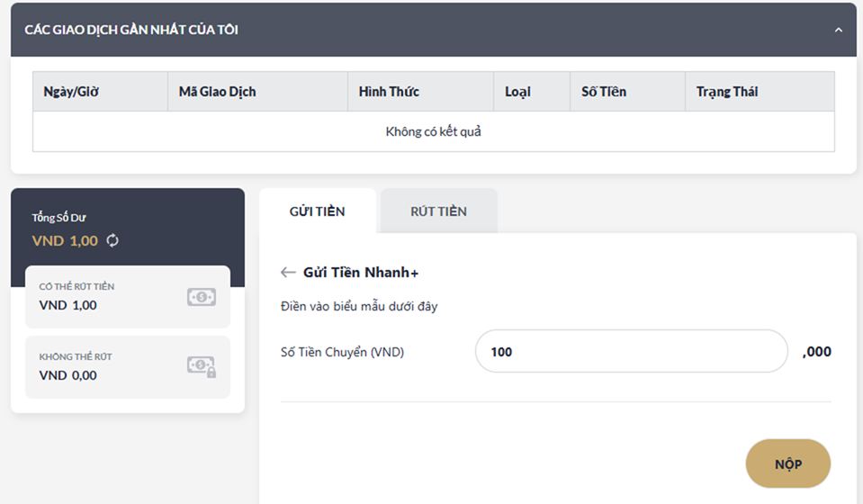Collapse the recent transactions panel chevron
The width and height of the screenshot is (863, 504).
point(839,30)
